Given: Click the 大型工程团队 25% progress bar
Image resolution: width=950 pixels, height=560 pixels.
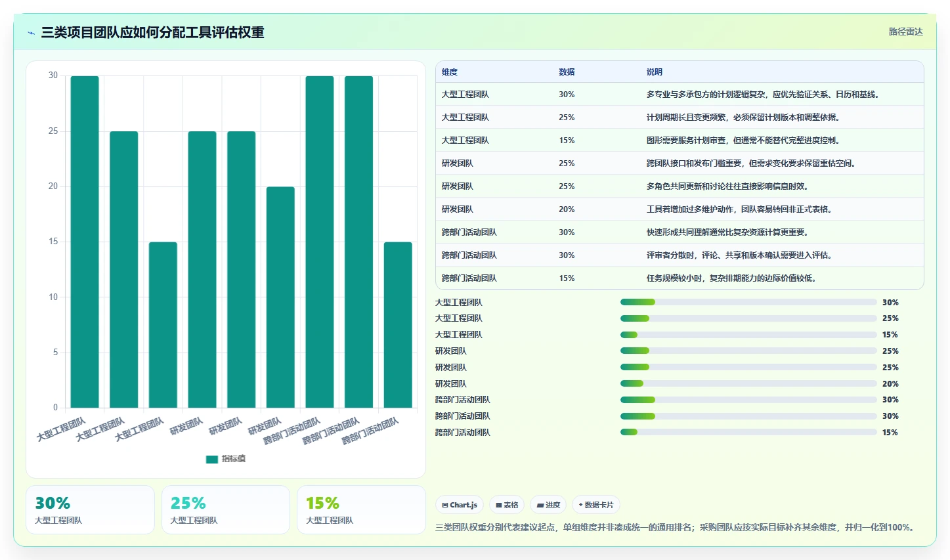Looking at the screenshot, I should coord(748,318).
